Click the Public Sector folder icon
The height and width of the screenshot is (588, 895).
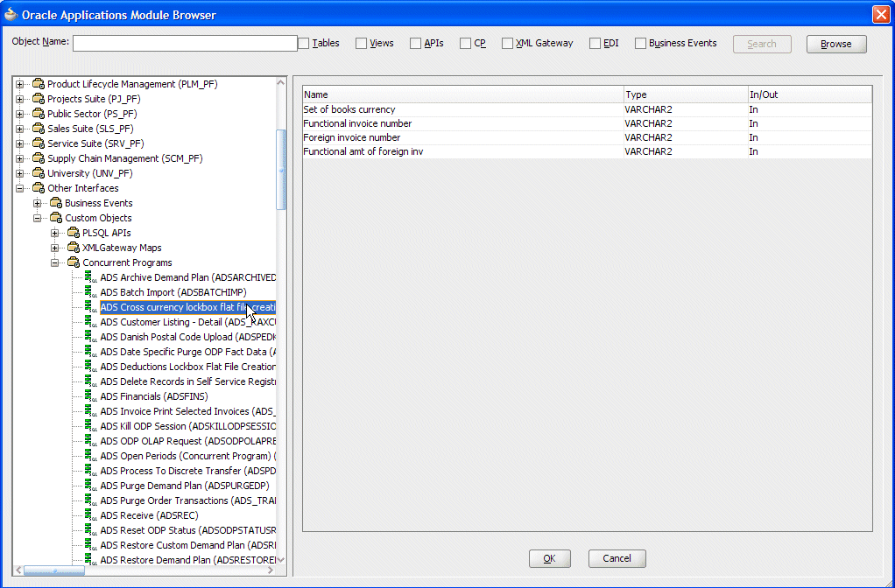coord(39,114)
